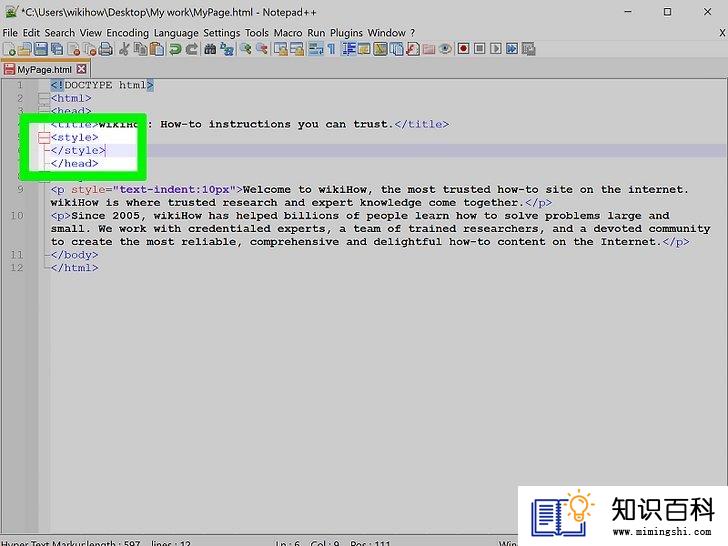Place cursor at the opening <style> tag
Image resolution: width=728 pixels, height=546 pixels.
74,137
